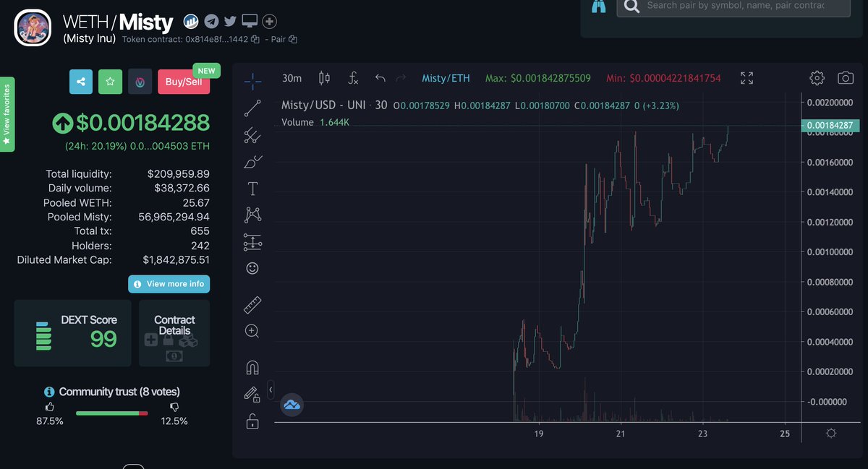
Task: Toggle lock all drawing tools
Action: tap(252, 421)
